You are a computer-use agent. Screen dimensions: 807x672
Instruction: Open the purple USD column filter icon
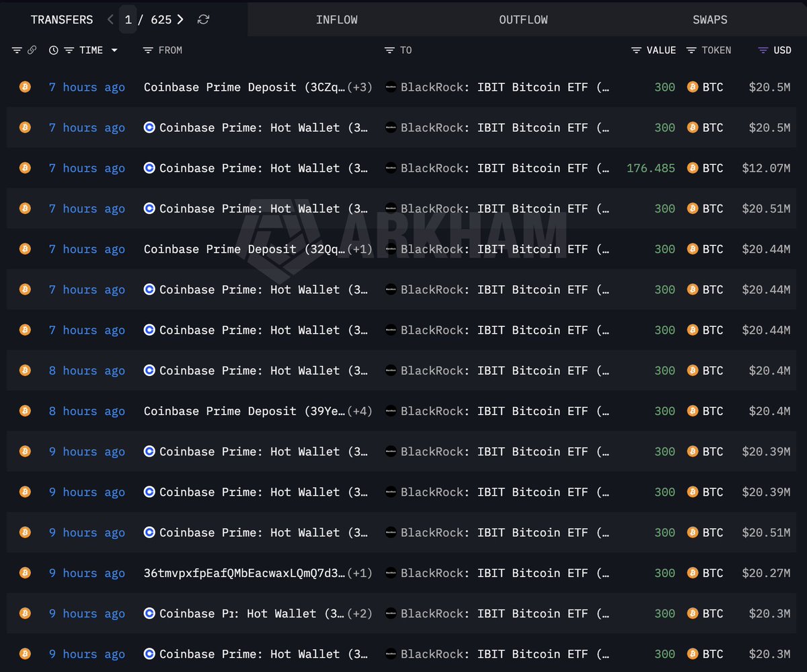point(763,50)
